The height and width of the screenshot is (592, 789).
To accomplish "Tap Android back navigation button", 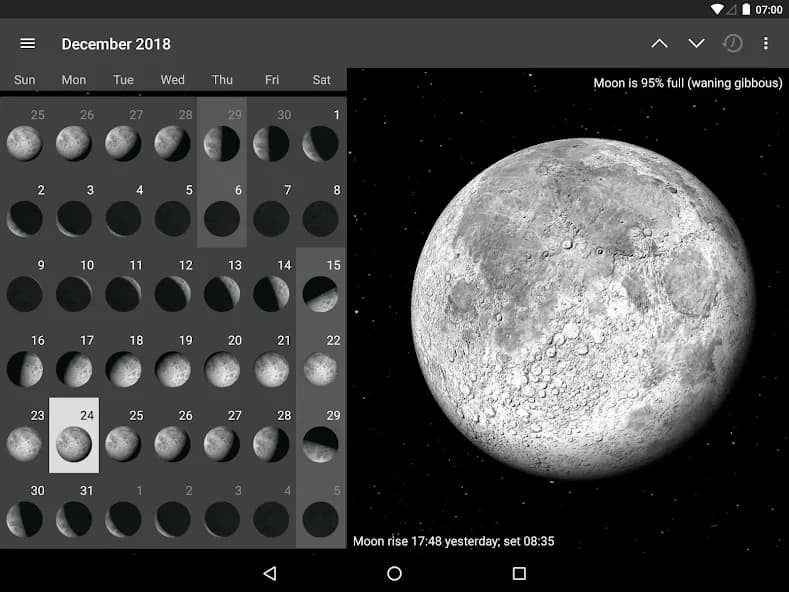I will click(x=270, y=573).
